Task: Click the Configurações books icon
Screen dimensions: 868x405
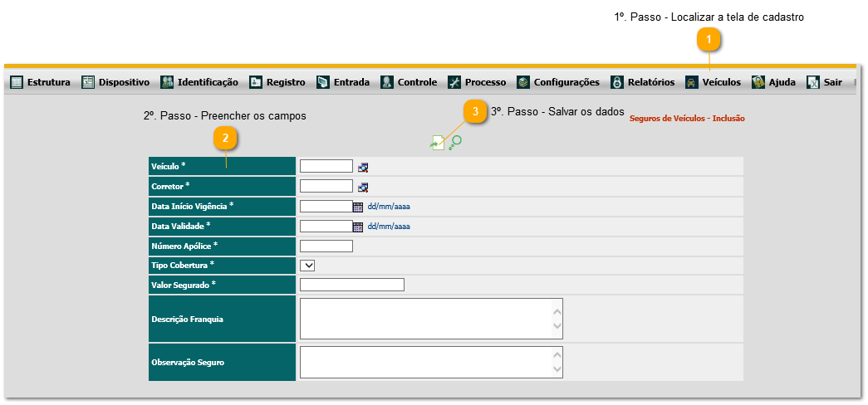Action: point(523,82)
